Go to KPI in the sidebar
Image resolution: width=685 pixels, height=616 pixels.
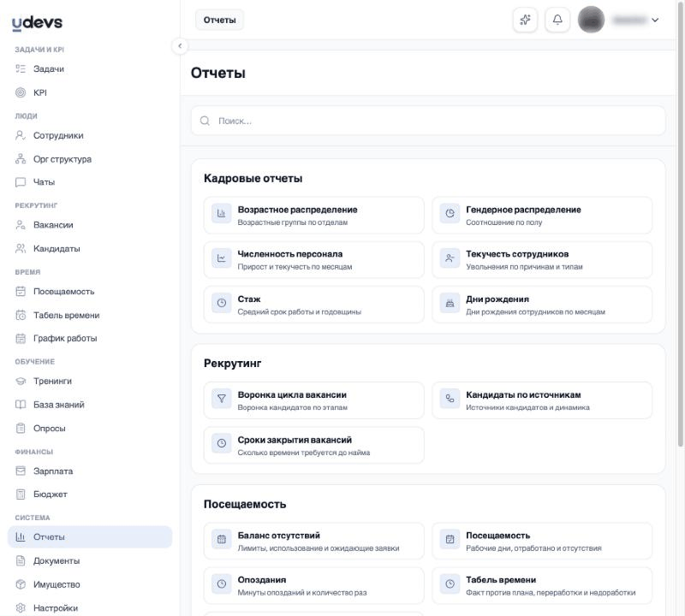pyautogui.click(x=90, y=92)
